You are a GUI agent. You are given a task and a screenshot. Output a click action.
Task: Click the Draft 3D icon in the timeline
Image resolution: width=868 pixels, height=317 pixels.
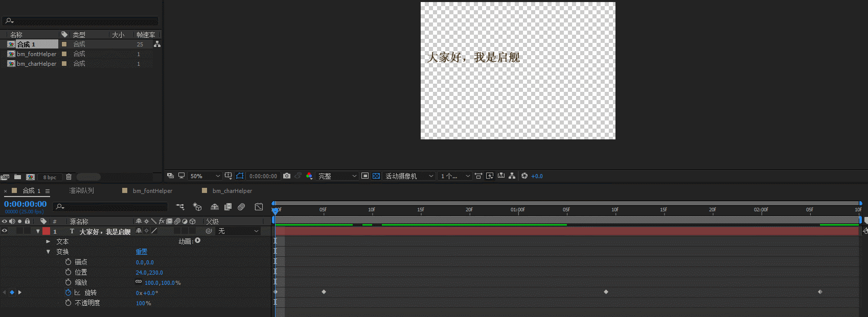197,207
